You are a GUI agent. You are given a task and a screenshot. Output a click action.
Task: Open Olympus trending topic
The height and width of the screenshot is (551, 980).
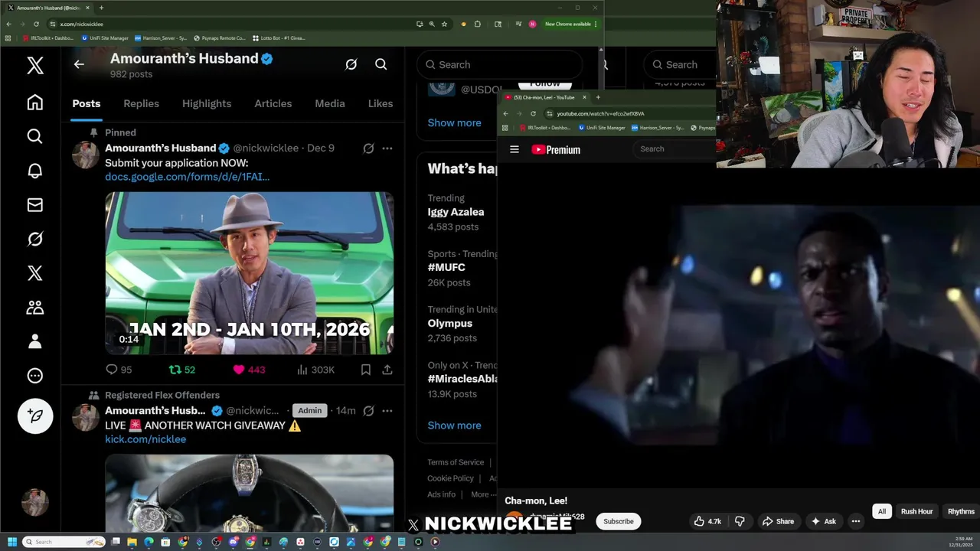tap(449, 323)
